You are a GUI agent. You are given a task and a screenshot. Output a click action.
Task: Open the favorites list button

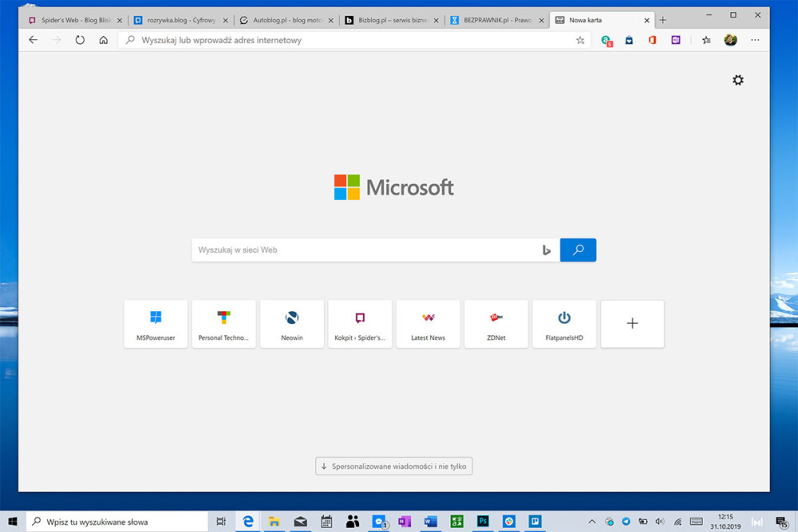click(x=706, y=40)
